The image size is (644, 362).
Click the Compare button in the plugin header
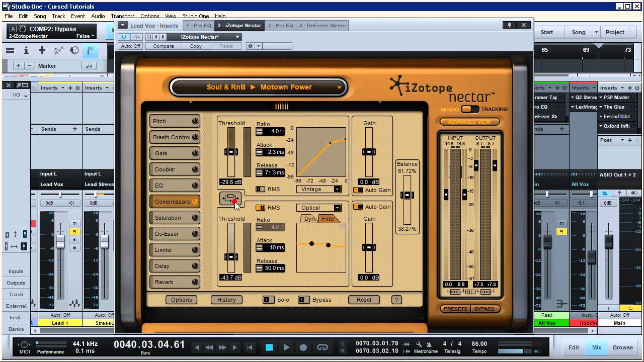coord(164,46)
